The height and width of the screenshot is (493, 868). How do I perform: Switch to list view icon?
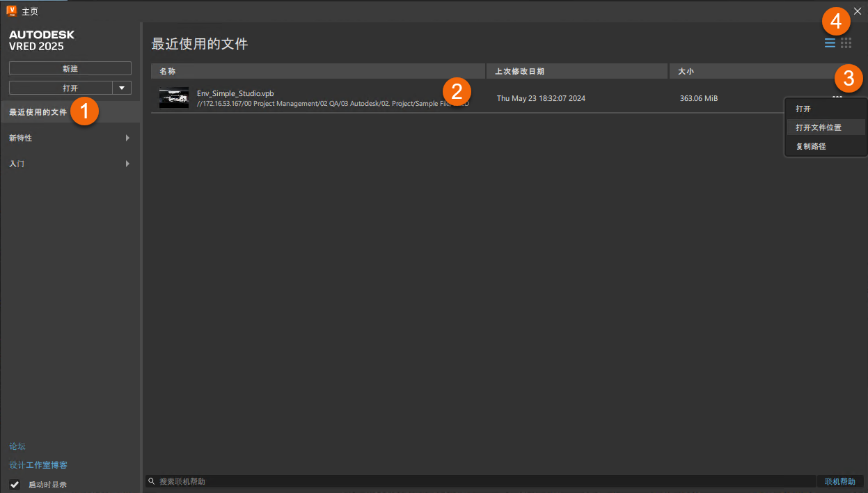pyautogui.click(x=830, y=43)
